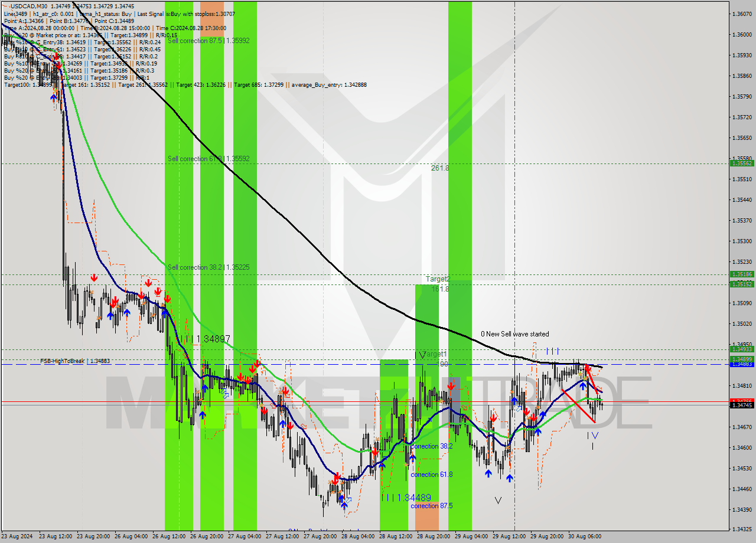Click 'Sell correction 61.8 | 1.35592' label
The width and height of the screenshot is (756, 543).
coord(208,159)
